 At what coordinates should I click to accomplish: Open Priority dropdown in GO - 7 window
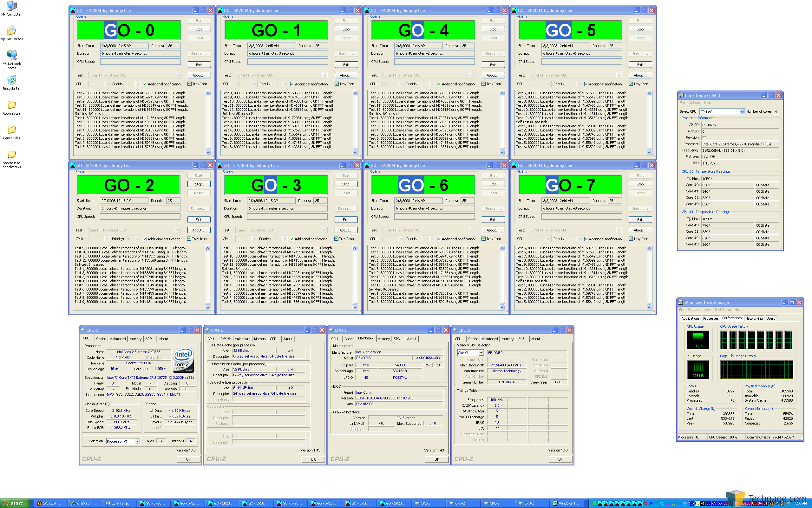[579, 239]
